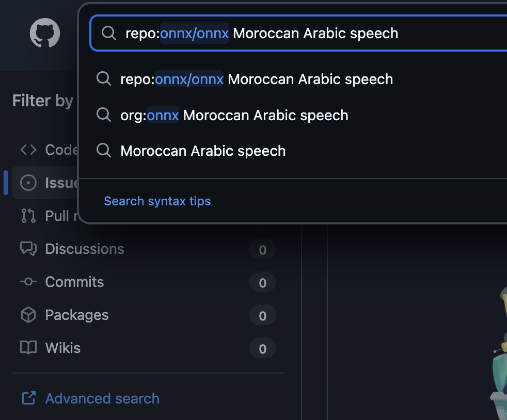The width and height of the screenshot is (507, 420).
Task: Click the Packages cube icon
Action: (x=28, y=315)
